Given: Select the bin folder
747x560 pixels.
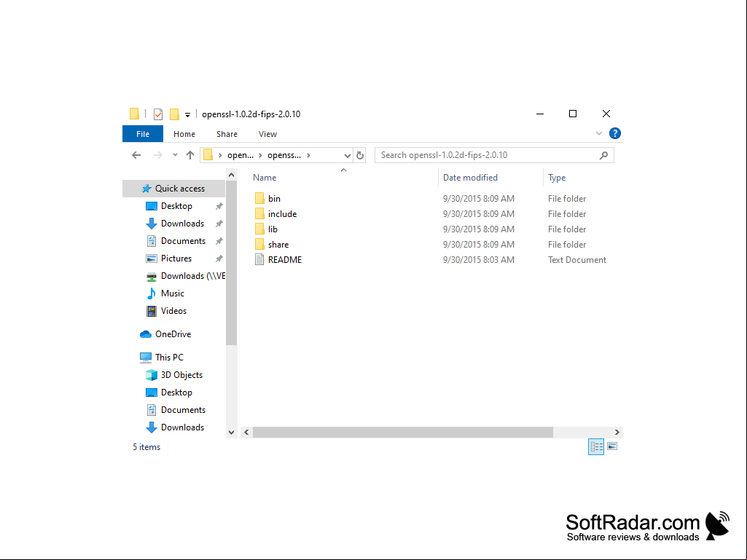Looking at the screenshot, I should point(274,199).
